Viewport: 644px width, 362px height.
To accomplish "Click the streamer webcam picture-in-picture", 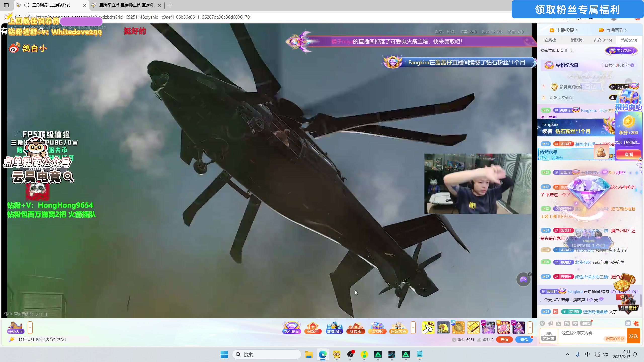I will 478,184.
